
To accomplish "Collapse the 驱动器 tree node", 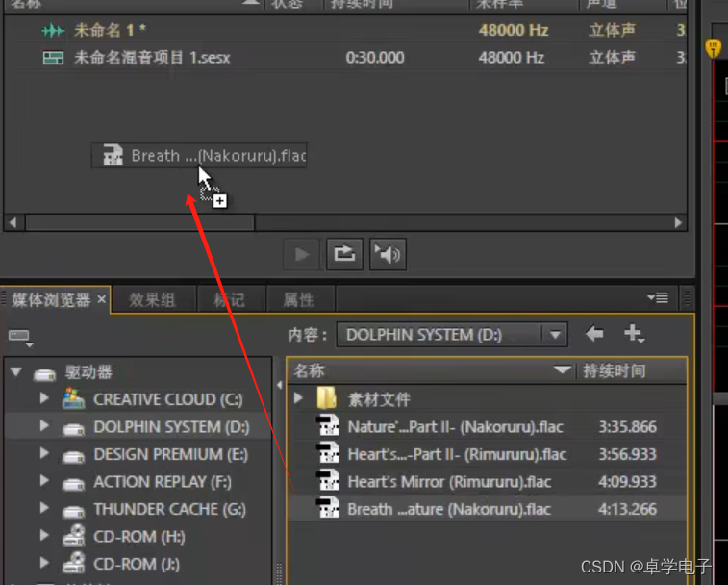I will coord(15,372).
